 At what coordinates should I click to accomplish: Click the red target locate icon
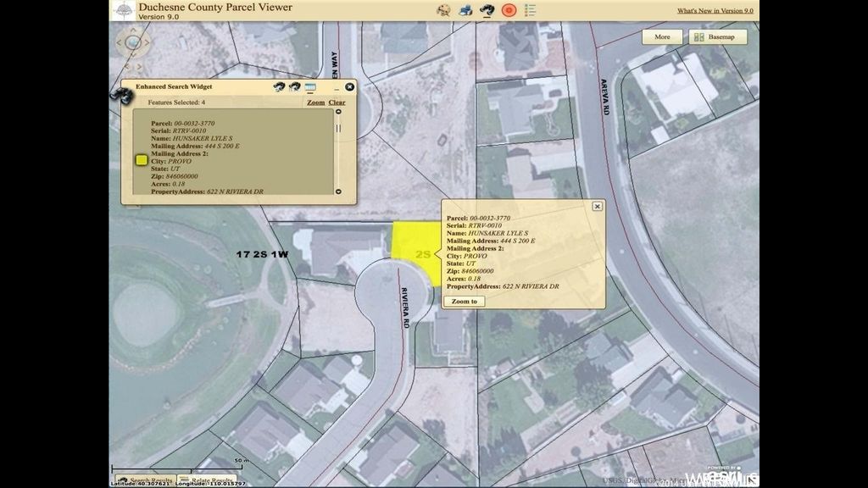(x=509, y=10)
